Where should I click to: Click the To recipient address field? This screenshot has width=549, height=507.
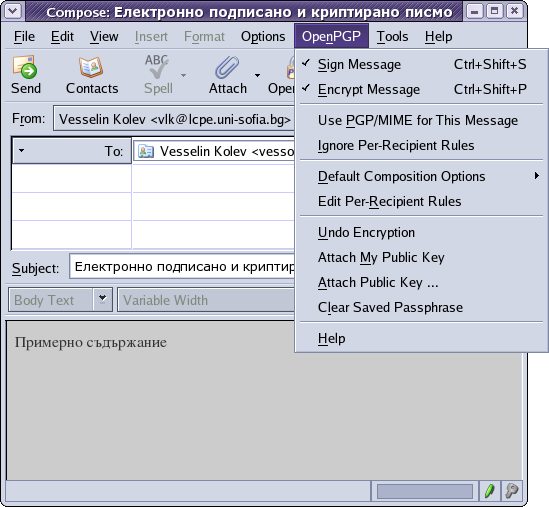click(214, 151)
